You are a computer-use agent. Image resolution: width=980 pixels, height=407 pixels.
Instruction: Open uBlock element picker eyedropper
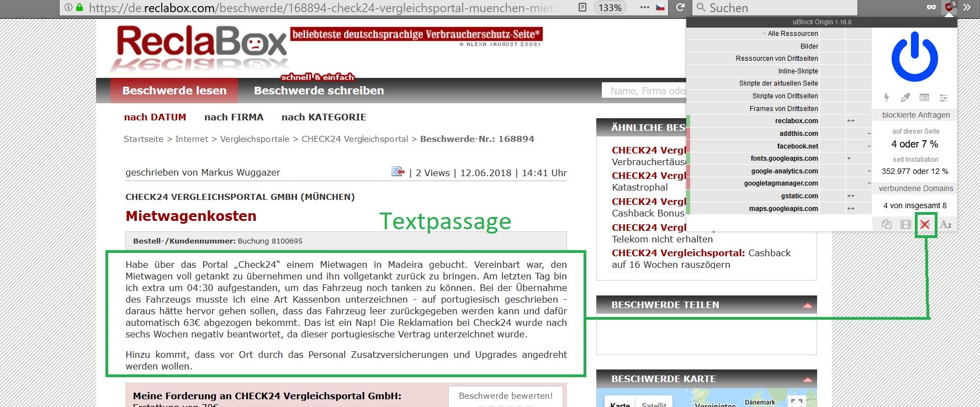click(905, 98)
